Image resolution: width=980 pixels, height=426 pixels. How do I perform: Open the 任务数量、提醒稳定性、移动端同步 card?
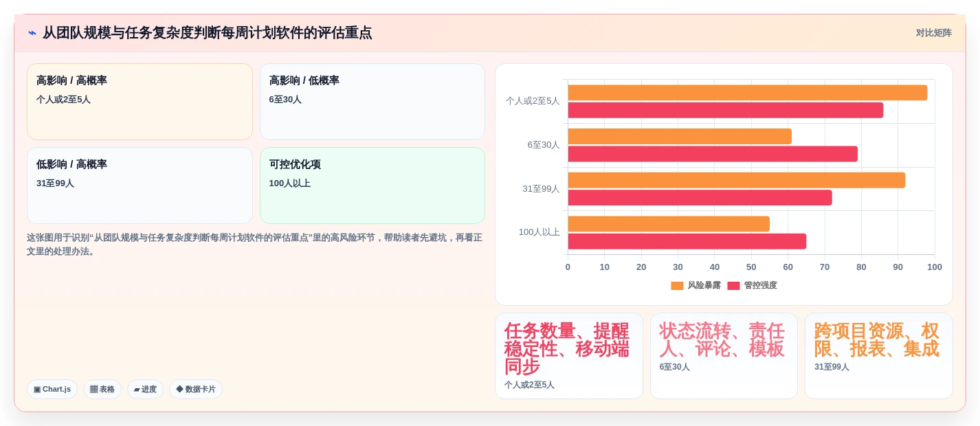point(569,356)
